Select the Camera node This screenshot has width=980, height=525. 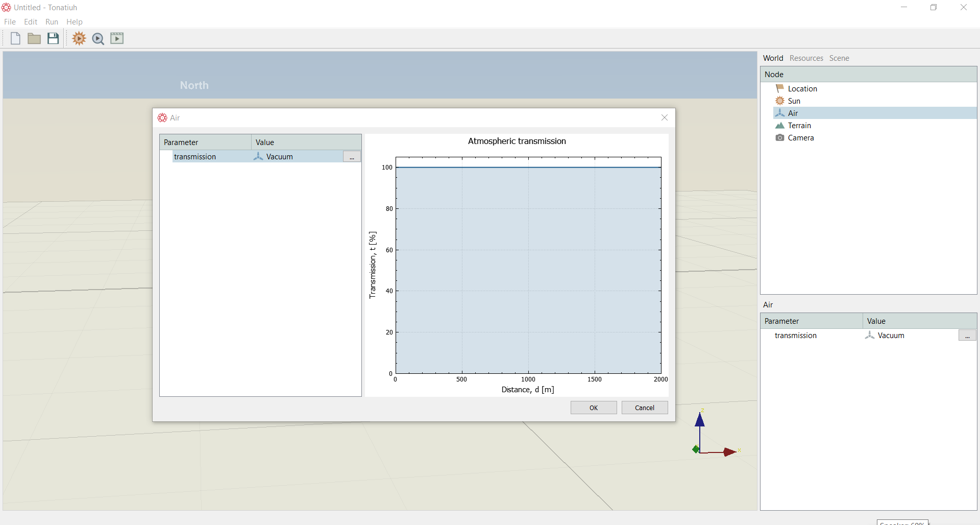pyautogui.click(x=801, y=138)
